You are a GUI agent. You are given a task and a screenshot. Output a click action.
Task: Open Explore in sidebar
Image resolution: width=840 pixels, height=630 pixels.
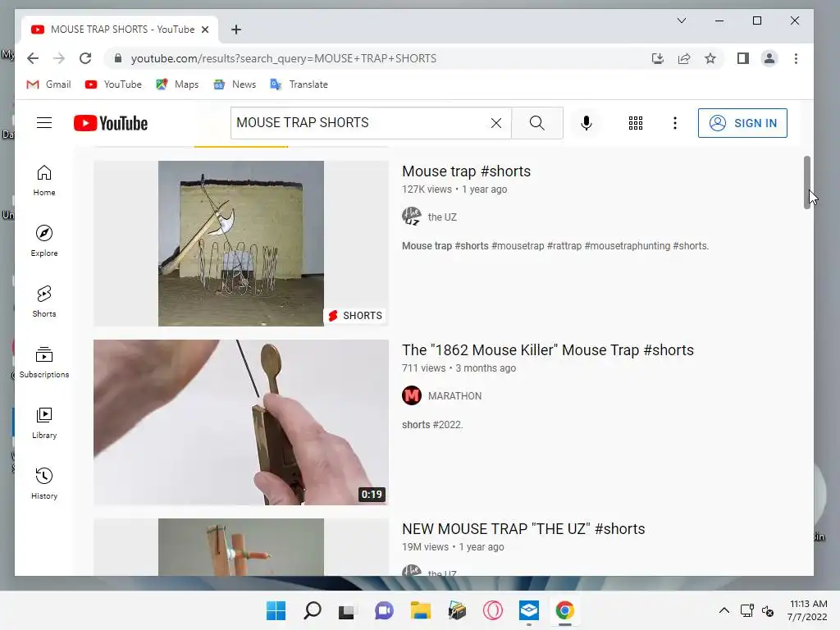tap(44, 242)
